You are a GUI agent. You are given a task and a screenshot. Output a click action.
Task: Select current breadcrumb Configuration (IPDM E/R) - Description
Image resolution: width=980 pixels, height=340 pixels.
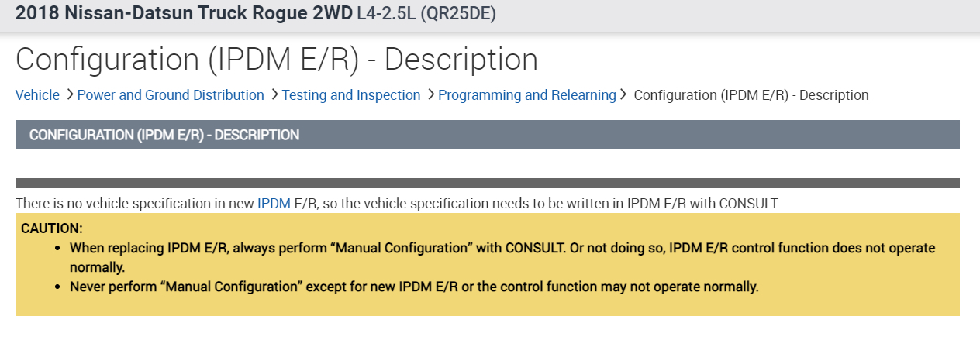pos(751,95)
